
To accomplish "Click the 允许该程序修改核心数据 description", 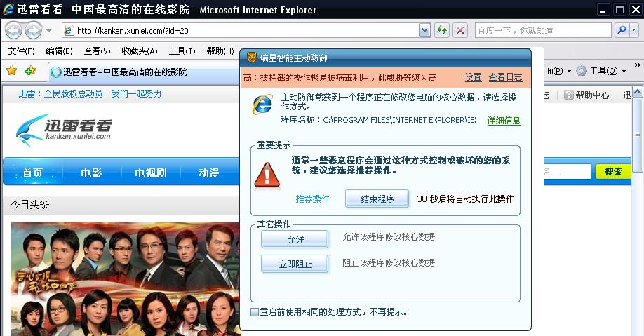I will pos(389,236).
